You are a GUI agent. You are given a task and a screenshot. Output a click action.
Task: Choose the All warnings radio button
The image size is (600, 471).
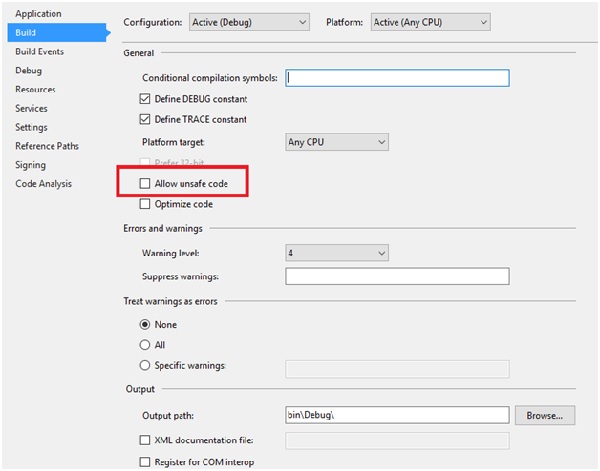pos(145,345)
